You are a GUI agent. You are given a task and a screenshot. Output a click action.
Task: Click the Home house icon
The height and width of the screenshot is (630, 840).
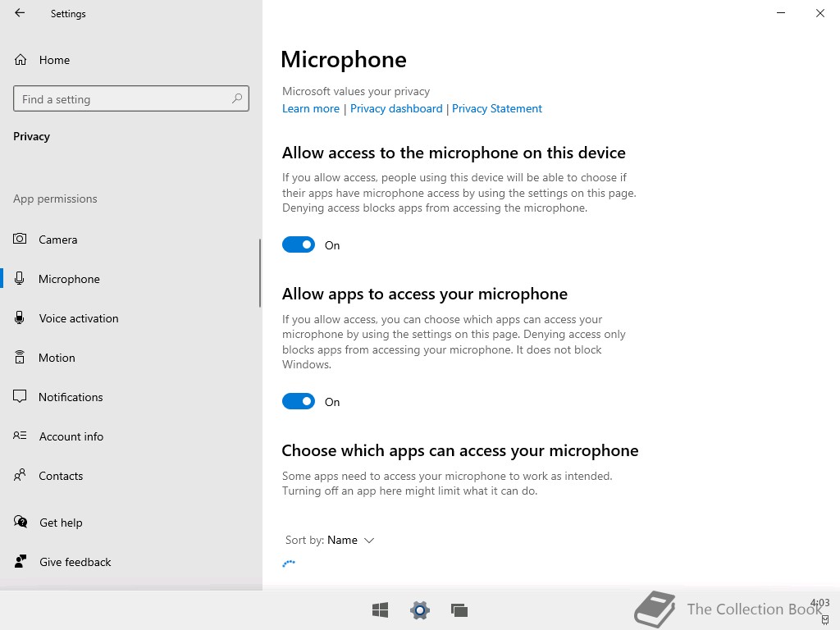click(21, 59)
